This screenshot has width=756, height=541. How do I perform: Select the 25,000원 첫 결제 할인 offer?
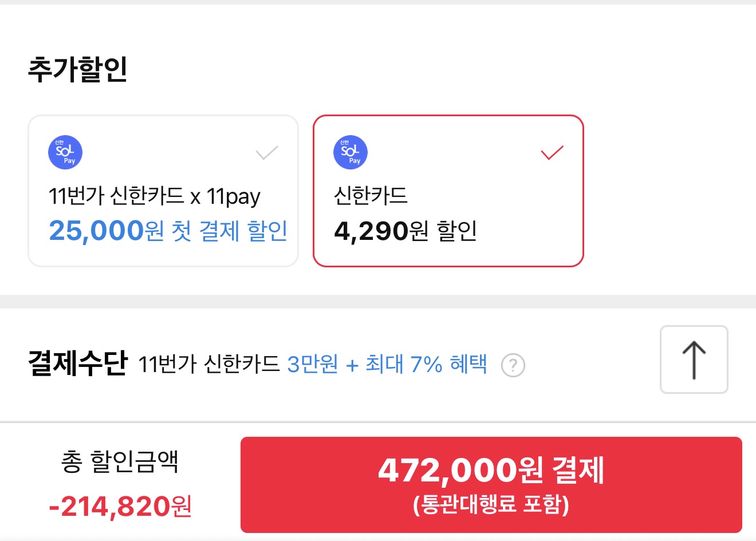(168, 231)
